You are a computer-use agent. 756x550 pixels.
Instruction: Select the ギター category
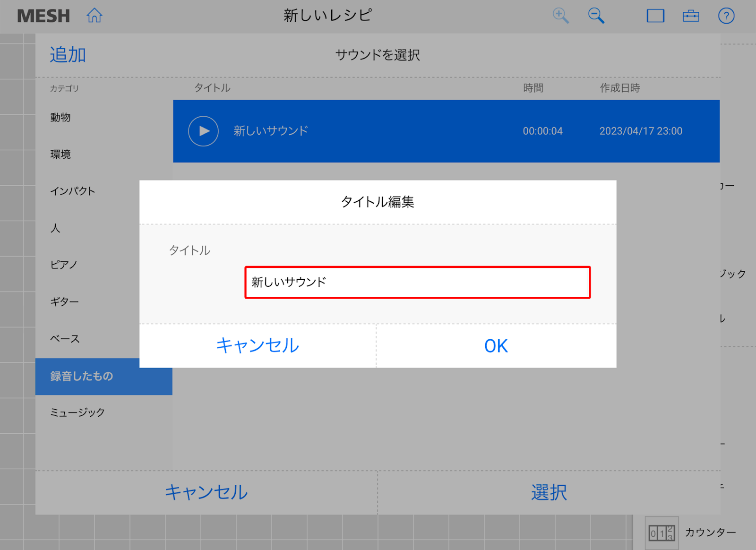pyautogui.click(x=64, y=301)
